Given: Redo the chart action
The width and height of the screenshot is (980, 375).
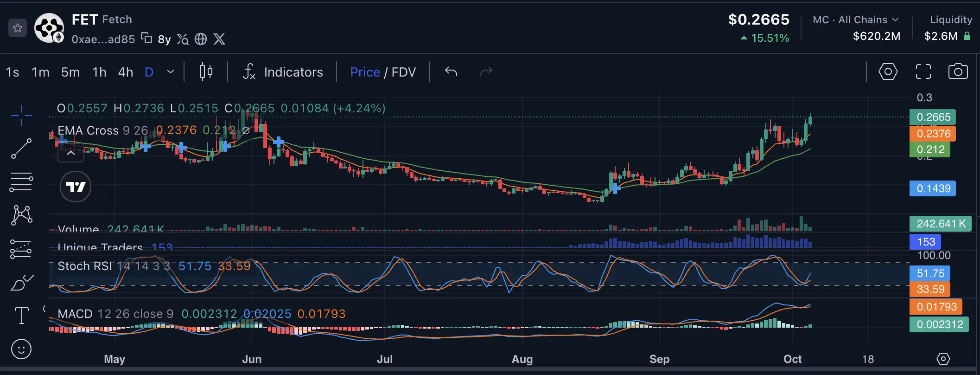Looking at the screenshot, I should (x=486, y=71).
